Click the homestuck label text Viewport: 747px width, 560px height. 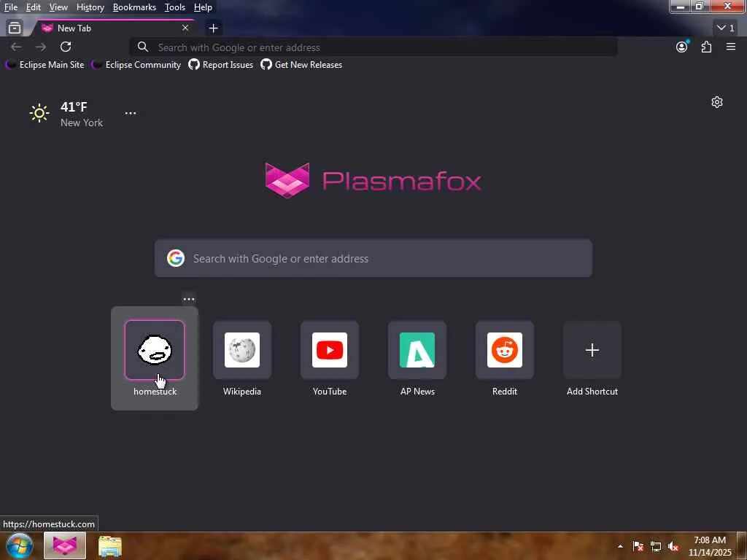click(155, 392)
